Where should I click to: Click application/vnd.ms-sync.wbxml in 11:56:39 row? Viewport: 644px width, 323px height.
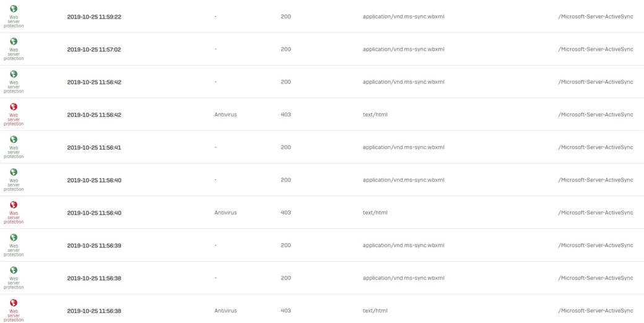click(x=403, y=246)
